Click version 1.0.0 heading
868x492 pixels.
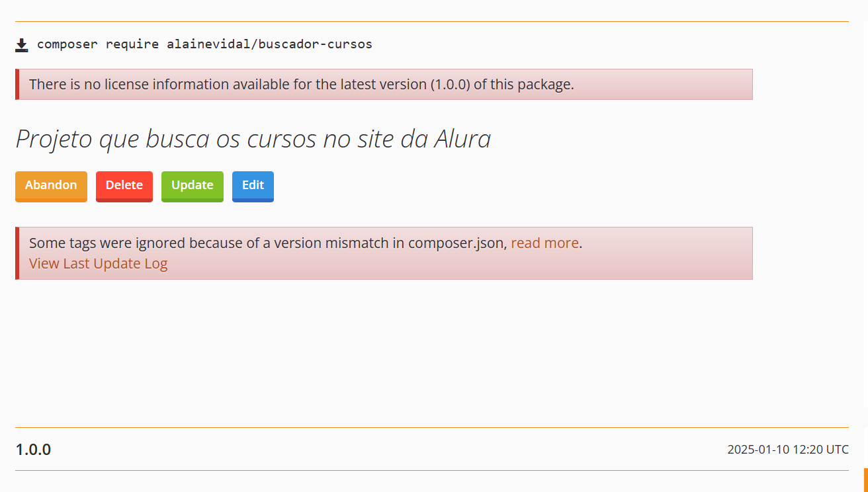[33, 450]
